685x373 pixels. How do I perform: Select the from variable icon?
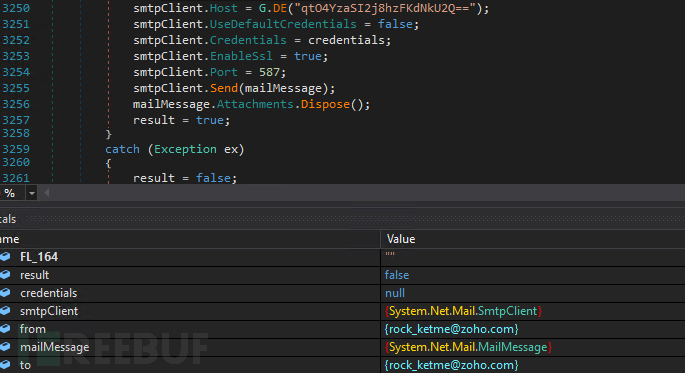click(5, 328)
